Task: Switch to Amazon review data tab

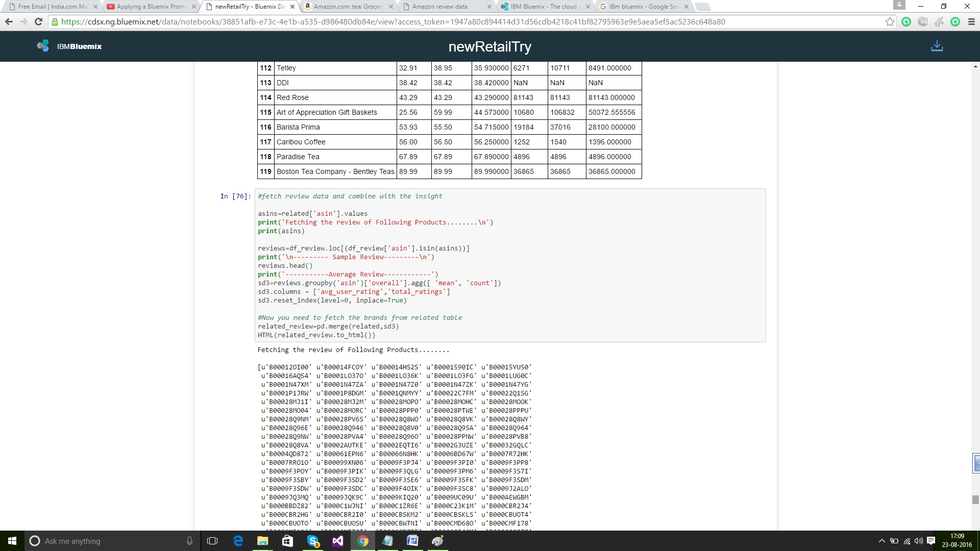Action: (x=439, y=7)
